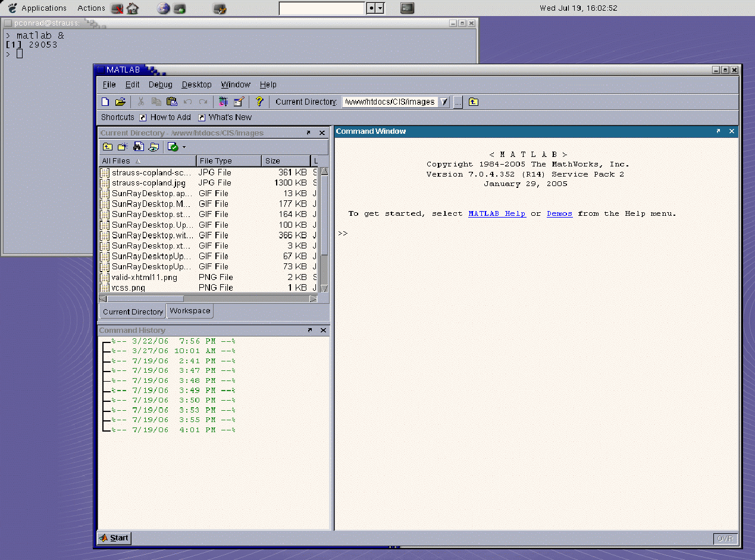The width and height of the screenshot is (755, 560).
Task: Open the File menu
Action: [109, 84]
